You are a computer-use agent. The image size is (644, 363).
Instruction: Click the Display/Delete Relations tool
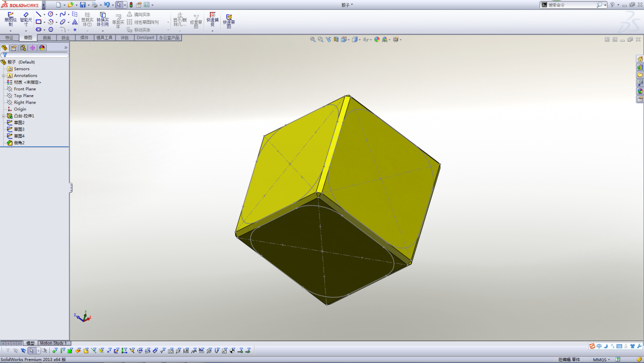click(x=179, y=20)
